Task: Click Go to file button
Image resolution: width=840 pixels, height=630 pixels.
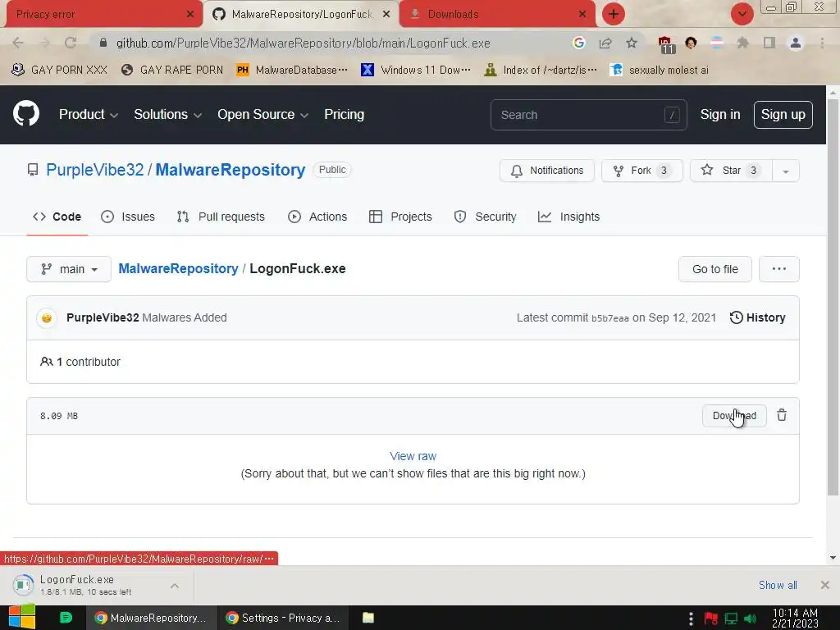Action: coord(714,269)
